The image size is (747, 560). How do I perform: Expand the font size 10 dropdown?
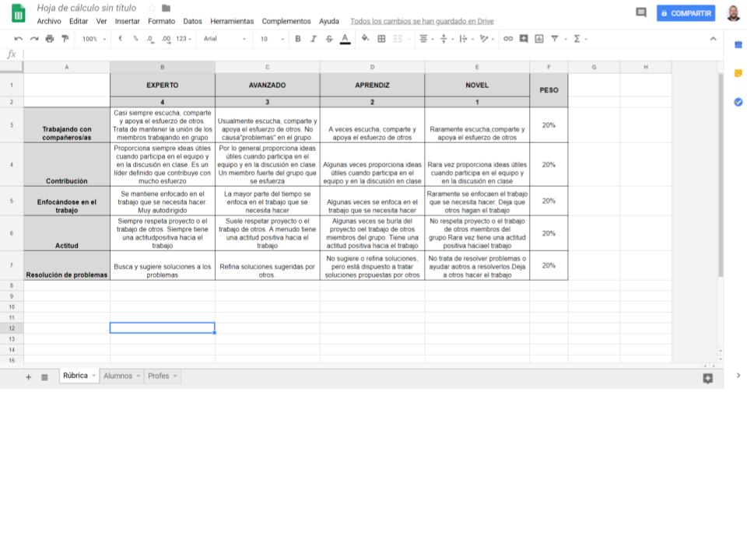pos(272,39)
